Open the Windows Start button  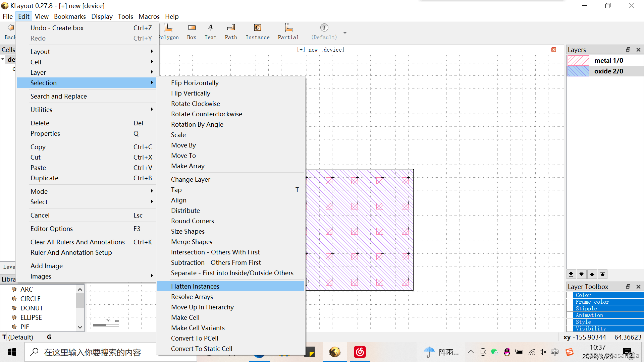pos(12,352)
